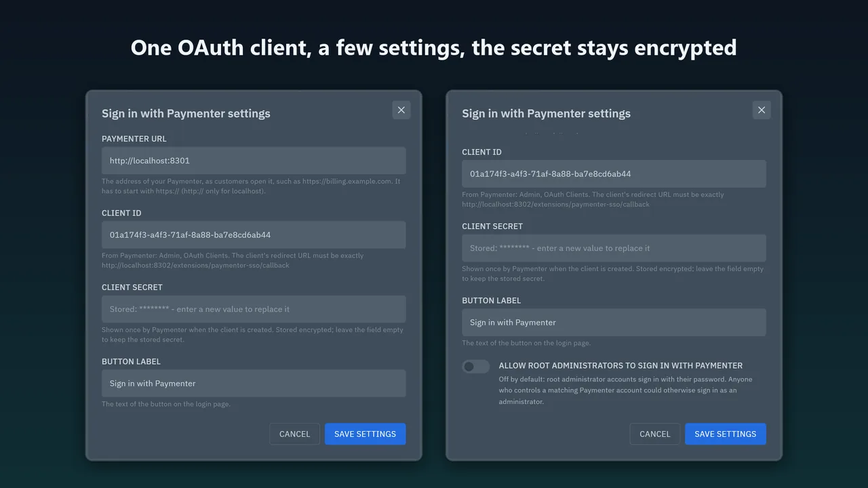Image resolution: width=868 pixels, height=488 pixels.
Task: Edit the Button Label field in right dialog
Action: pos(614,323)
